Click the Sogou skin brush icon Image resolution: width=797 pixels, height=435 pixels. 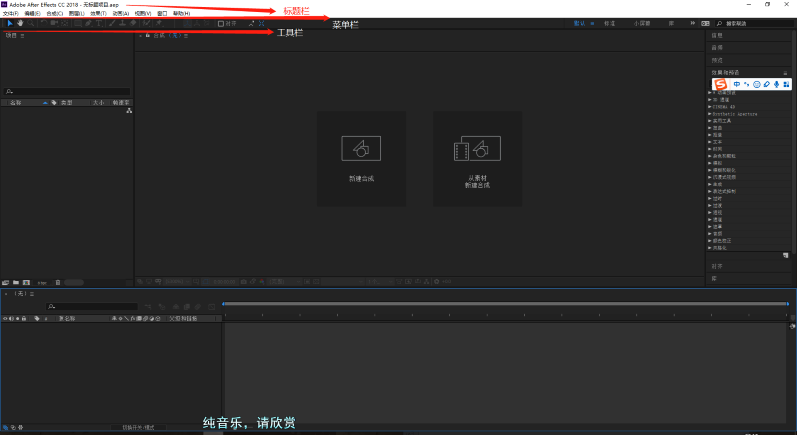767,84
